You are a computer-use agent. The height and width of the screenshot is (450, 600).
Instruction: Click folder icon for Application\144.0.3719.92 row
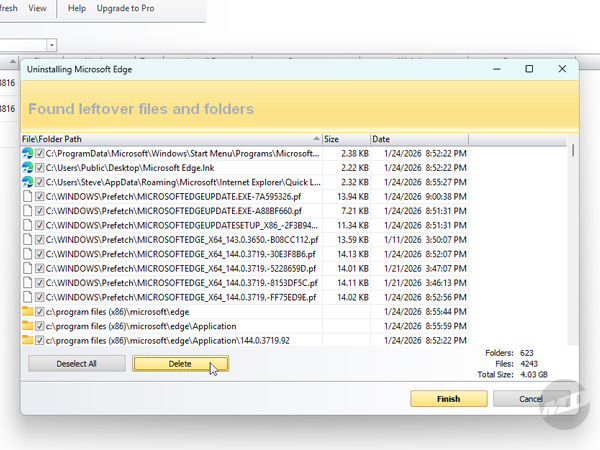pyautogui.click(x=28, y=341)
